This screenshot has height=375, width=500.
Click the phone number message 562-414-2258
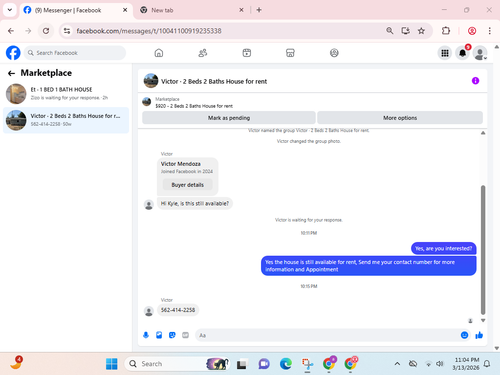click(178, 310)
